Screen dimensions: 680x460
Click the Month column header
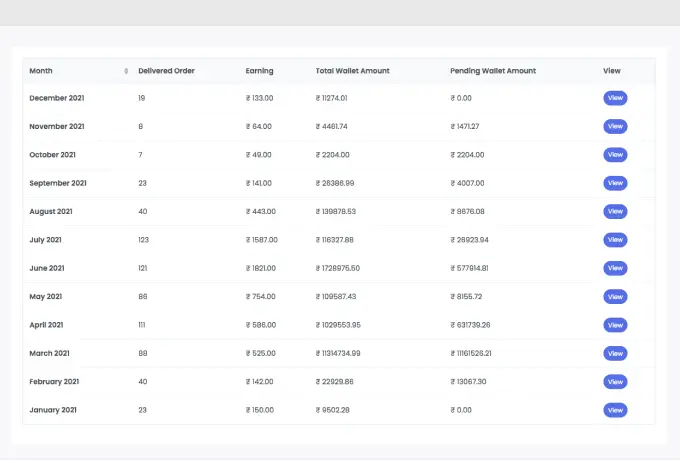(42, 71)
